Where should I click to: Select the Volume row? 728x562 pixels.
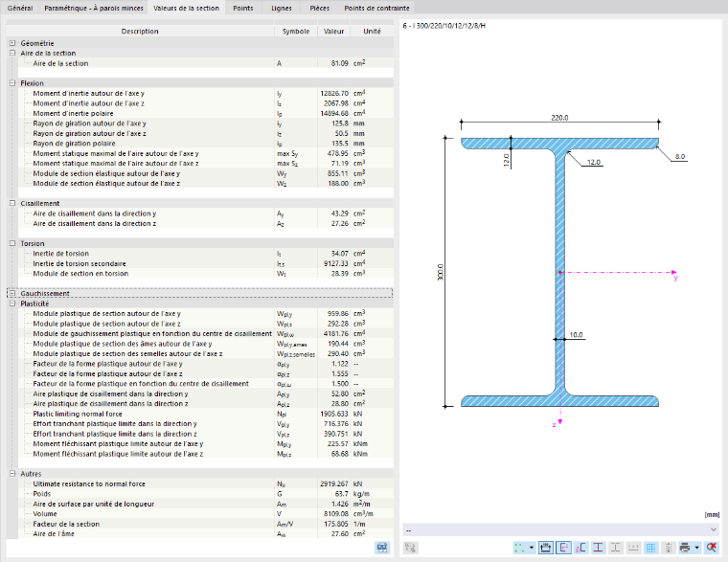click(206, 514)
